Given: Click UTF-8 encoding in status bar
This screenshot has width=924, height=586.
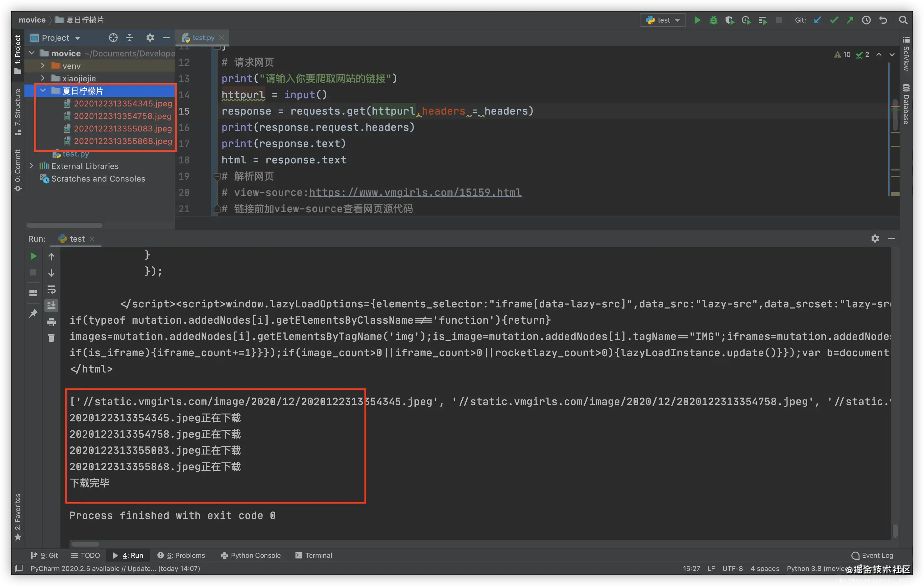Looking at the screenshot, I should coord(732,568).
